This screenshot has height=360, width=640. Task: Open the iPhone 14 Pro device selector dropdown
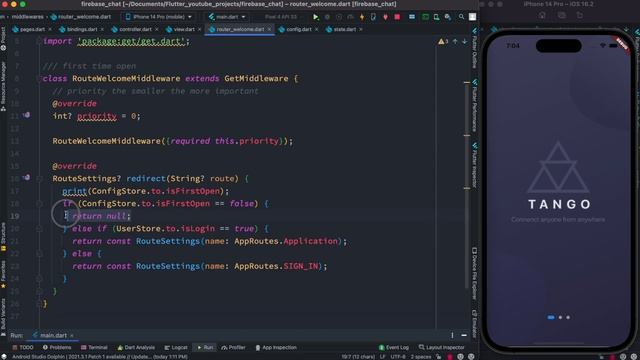159,17
